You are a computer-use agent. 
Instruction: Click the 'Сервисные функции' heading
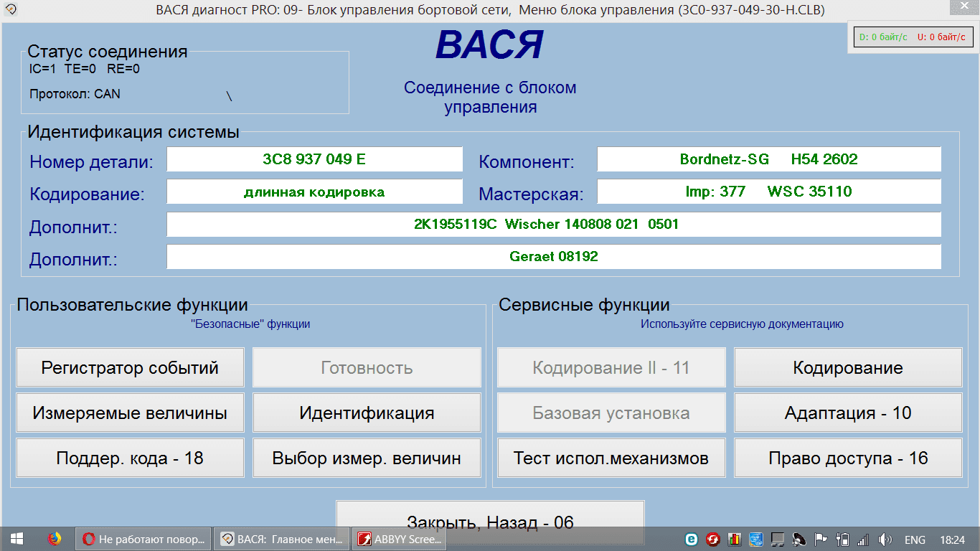click(584, 305)
